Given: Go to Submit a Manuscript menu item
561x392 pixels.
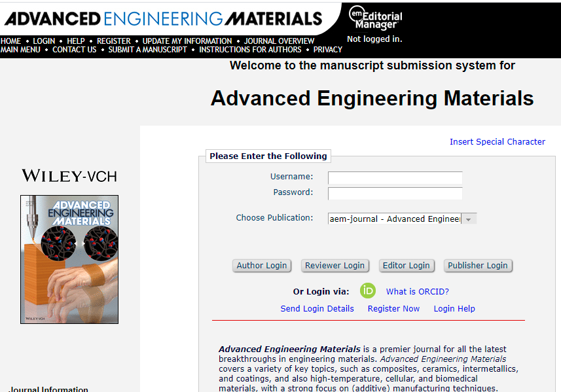Looking at the screenshot, I should (147, 50).
